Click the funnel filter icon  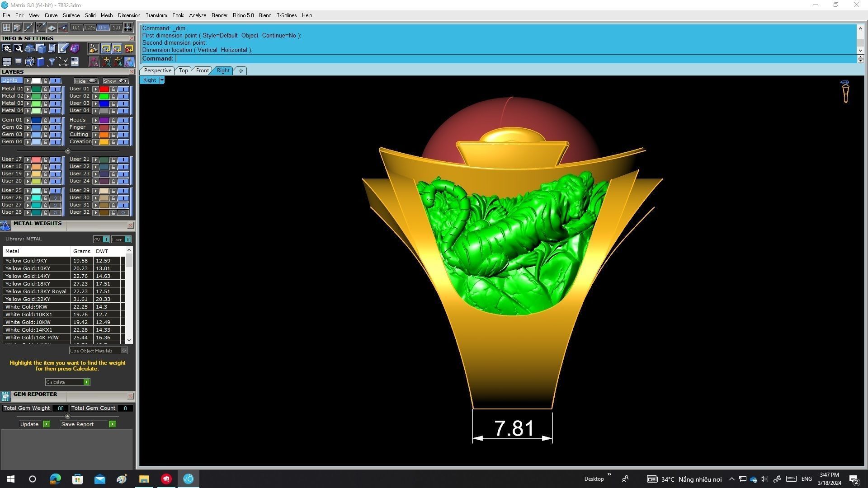[52, 62]
